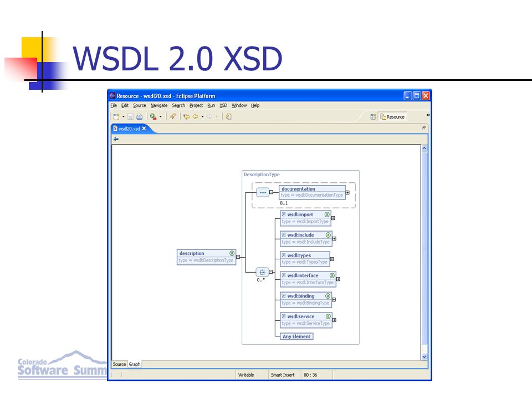Image resolution: width=532 pixels, height=399 pixels.
Task: Click the 80 : 36 cursor position
Action: click(x=310, y=375)
